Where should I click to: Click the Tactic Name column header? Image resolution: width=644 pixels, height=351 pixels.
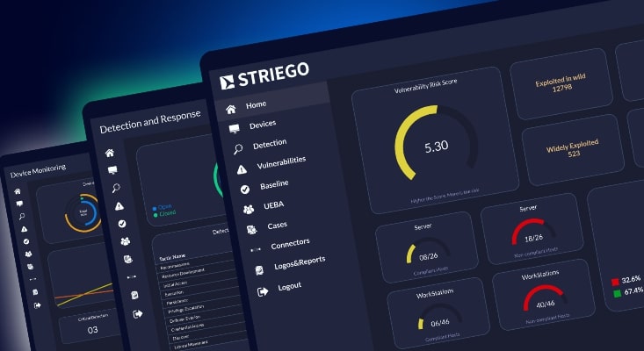click(x=172, y=257)
